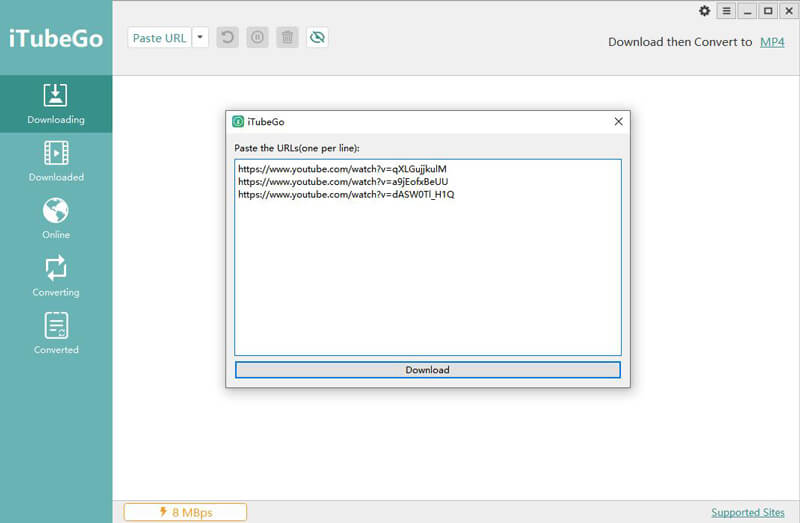Click the iTubeGo logo in sidebar

coord(56,38)
